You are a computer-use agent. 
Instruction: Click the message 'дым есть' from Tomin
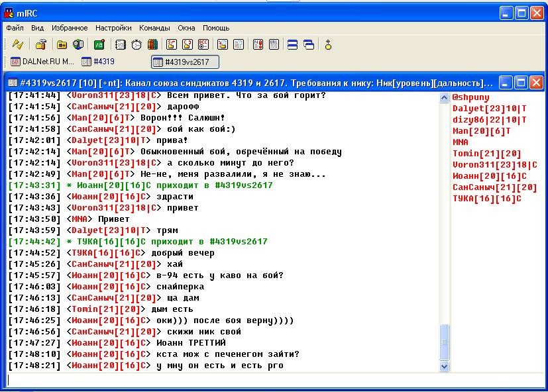pyautogui.click(x=172, y=309)
